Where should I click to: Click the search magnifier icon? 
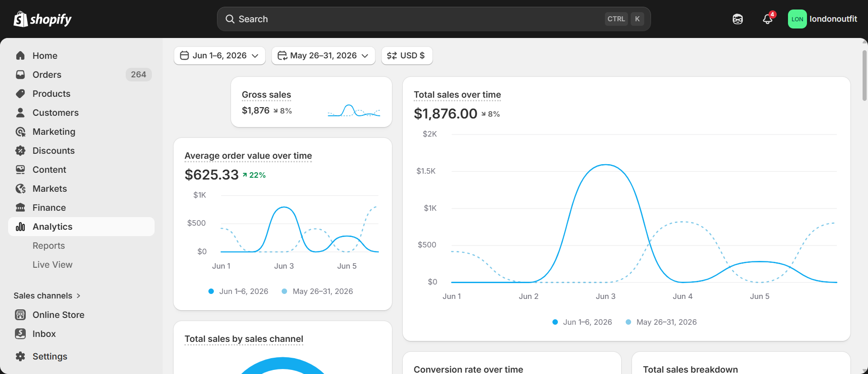click(x=230, y=19)
